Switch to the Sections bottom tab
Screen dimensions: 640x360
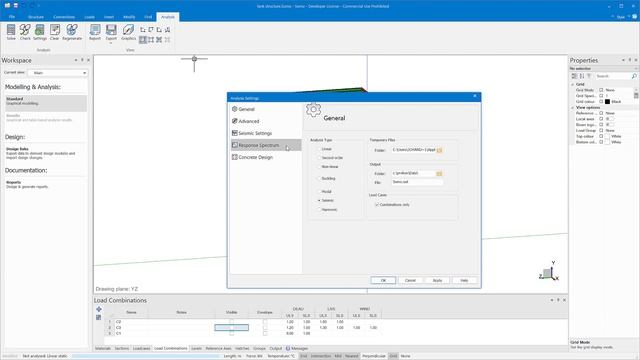pos(122,349)
